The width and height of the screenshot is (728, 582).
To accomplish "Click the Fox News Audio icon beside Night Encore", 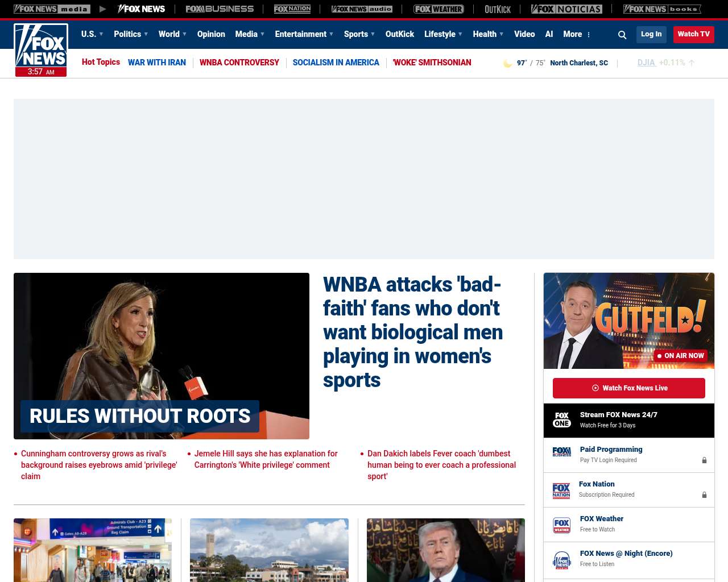I will [x=562, y=560].
